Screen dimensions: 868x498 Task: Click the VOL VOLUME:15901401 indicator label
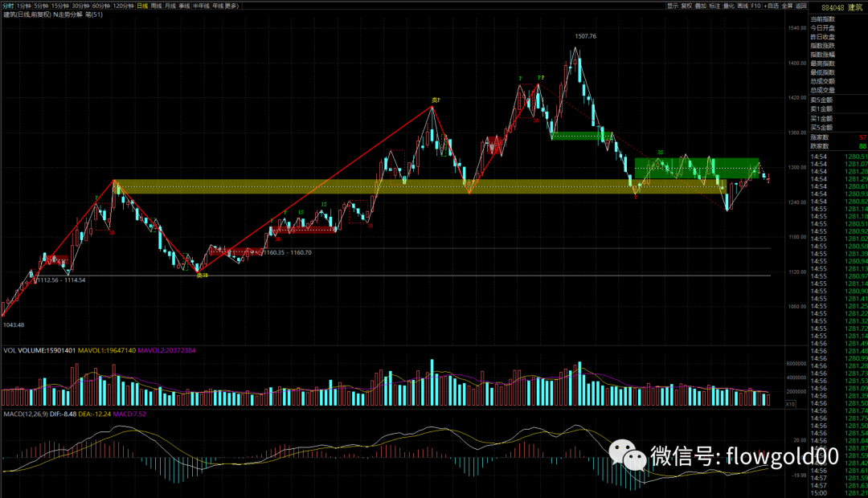pos(39,350)
